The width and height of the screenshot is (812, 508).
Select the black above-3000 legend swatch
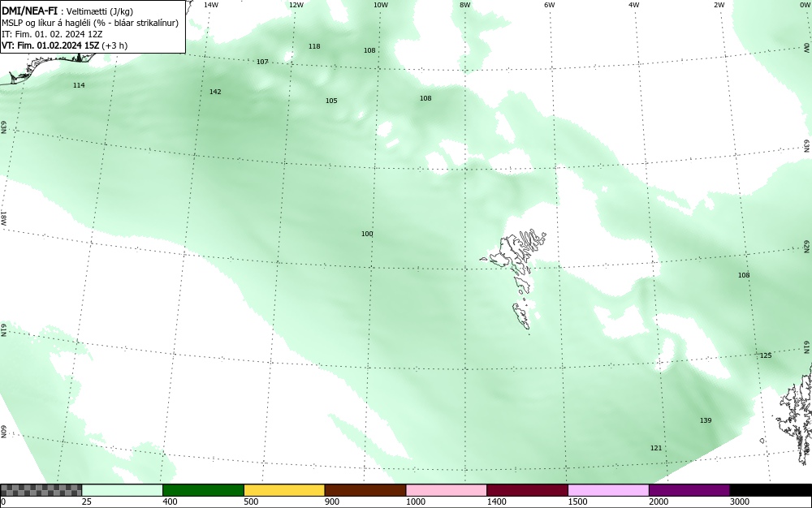771,490
